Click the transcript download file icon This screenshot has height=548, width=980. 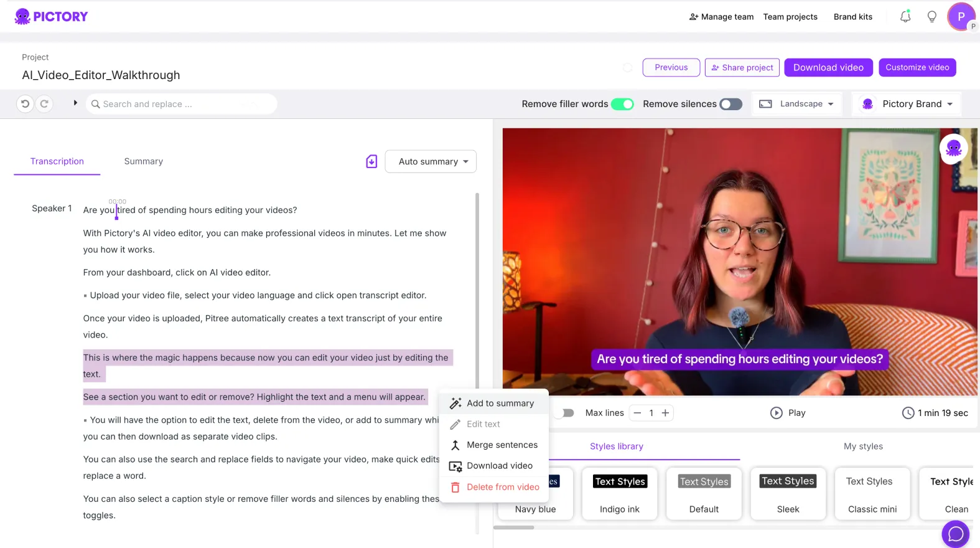pyautogui.click(x=371, y=161)
